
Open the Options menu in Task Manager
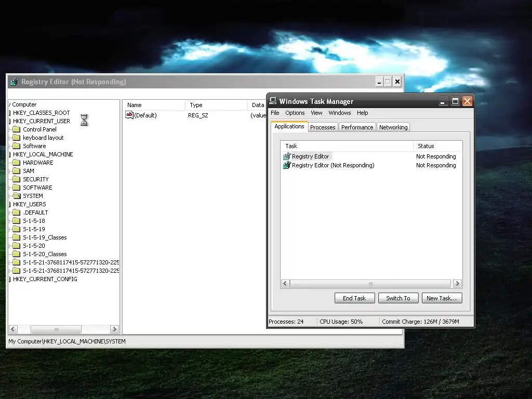click(295, 113)
